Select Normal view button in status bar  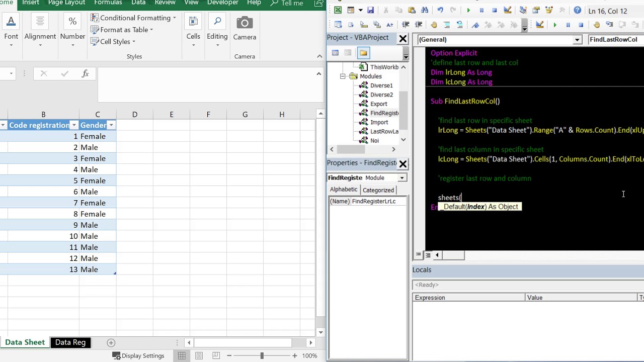coord(182,356)
